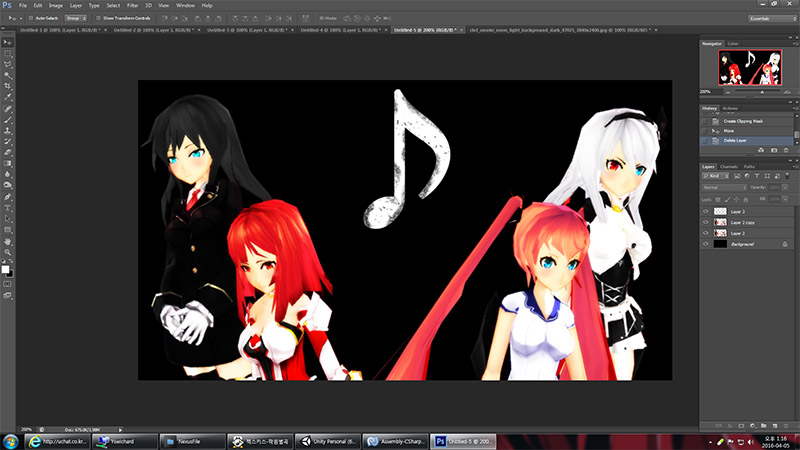Image resolution: width=800 pixels, height=450 pixels.
Task: Select the Quick Selection tool
Action: tap(8, 76)
